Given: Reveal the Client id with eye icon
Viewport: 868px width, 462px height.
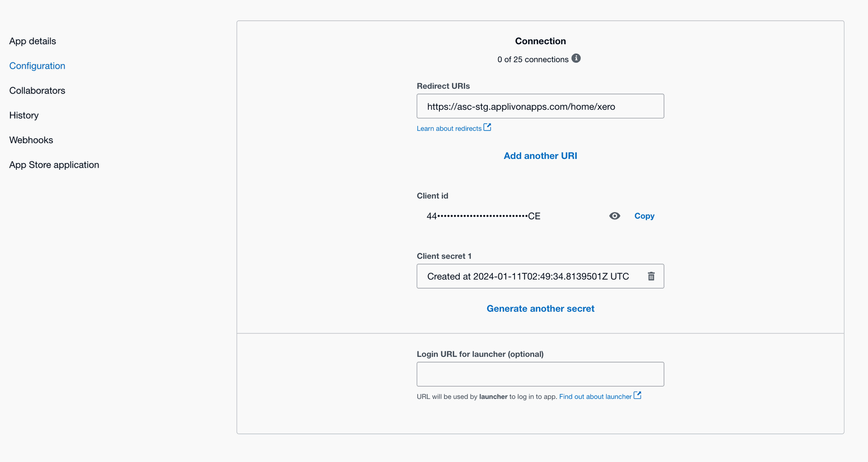Looking at the screenshot, I should pyautogui.click(x=614, y=216).
